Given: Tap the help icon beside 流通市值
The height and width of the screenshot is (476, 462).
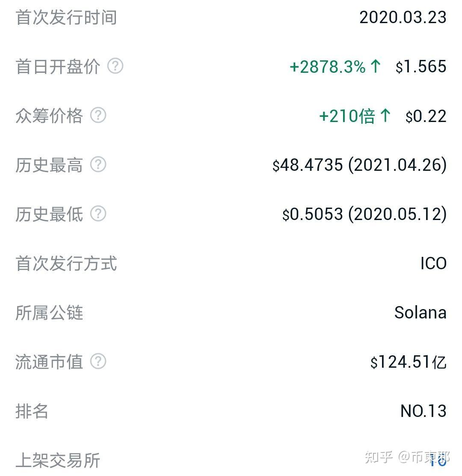Looking at the screenshot, I should pyautogui.click(x=98, y=362).
